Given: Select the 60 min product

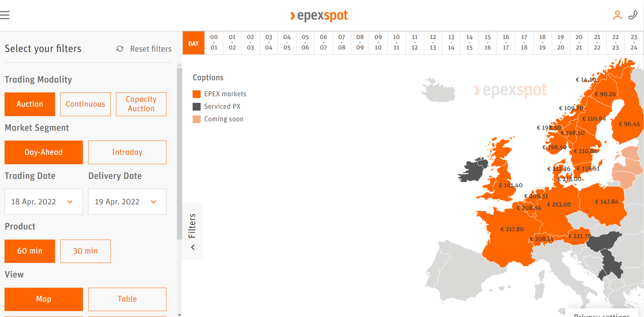Looking at the screenshot, I should 30,251.
